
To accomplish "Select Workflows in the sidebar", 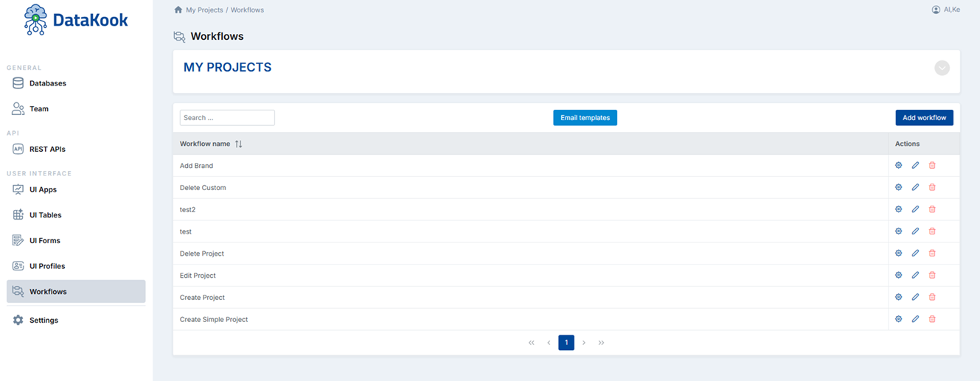I will pyautogui.click(x=76, y=291).
